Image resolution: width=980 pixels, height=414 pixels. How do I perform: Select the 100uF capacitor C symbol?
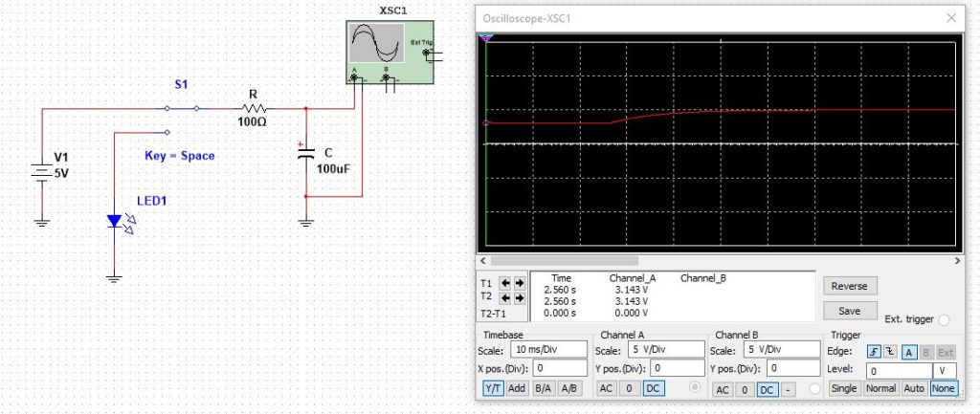305,153
